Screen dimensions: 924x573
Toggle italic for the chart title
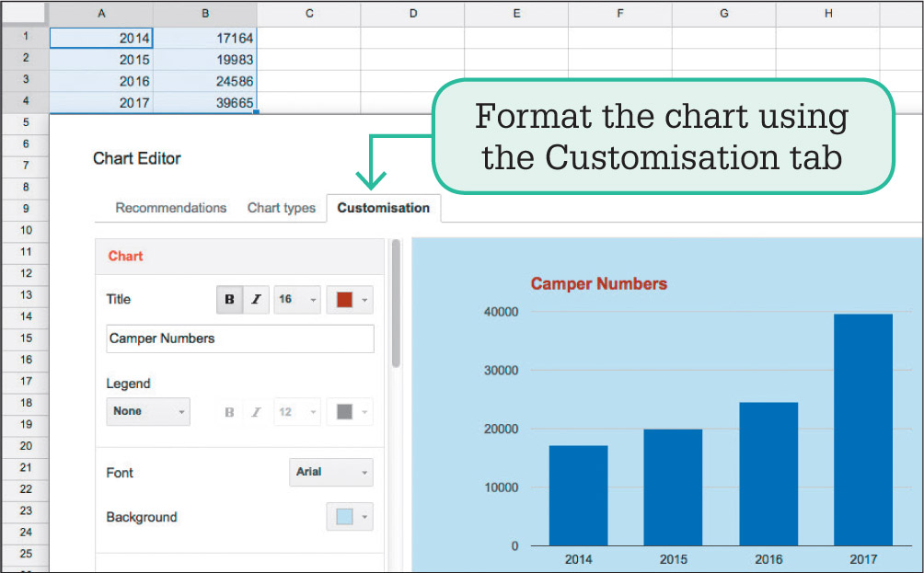(x=257, y=299)
